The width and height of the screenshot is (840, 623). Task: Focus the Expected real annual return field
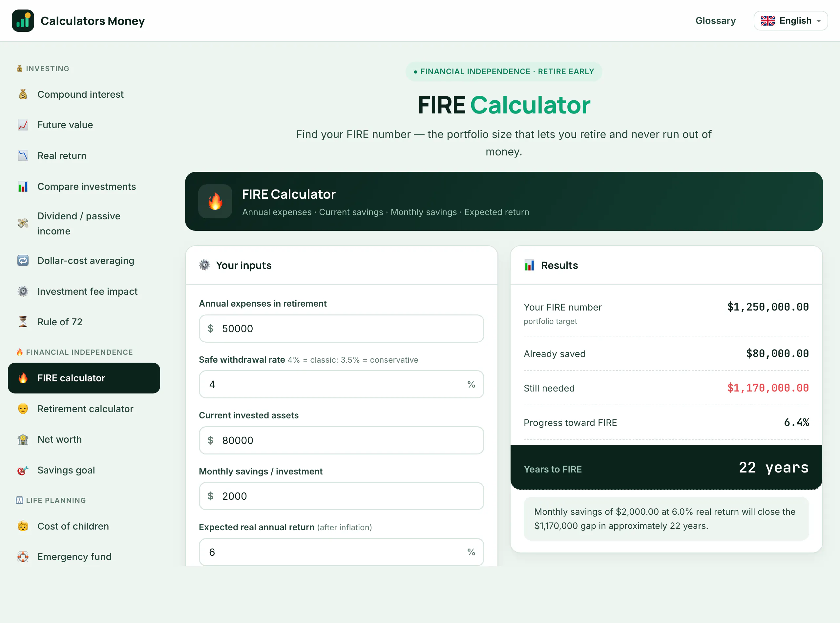click(341, 552)
